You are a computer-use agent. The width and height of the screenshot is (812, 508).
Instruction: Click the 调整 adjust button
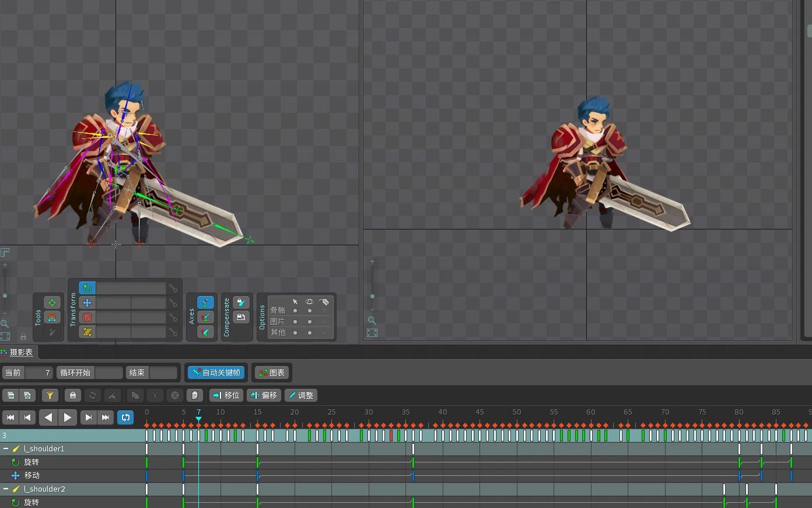(301, 395)
